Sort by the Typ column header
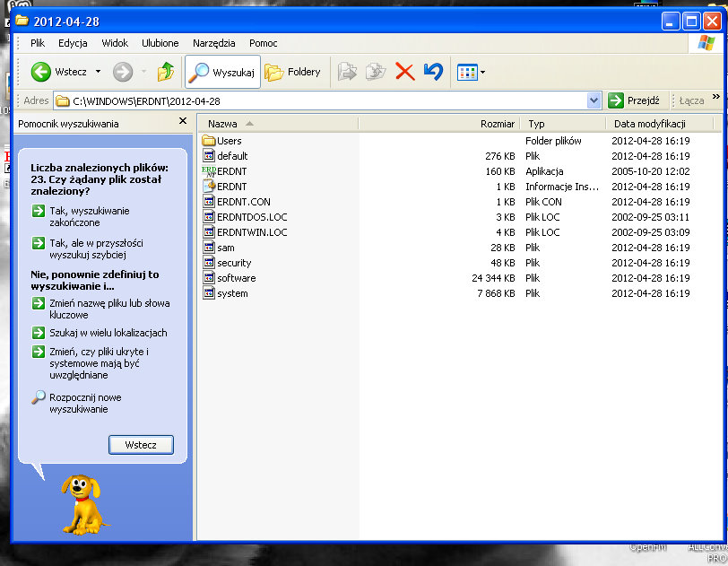Image resolution: width=728 pixels, height=566 pixels. pos(563,124)
